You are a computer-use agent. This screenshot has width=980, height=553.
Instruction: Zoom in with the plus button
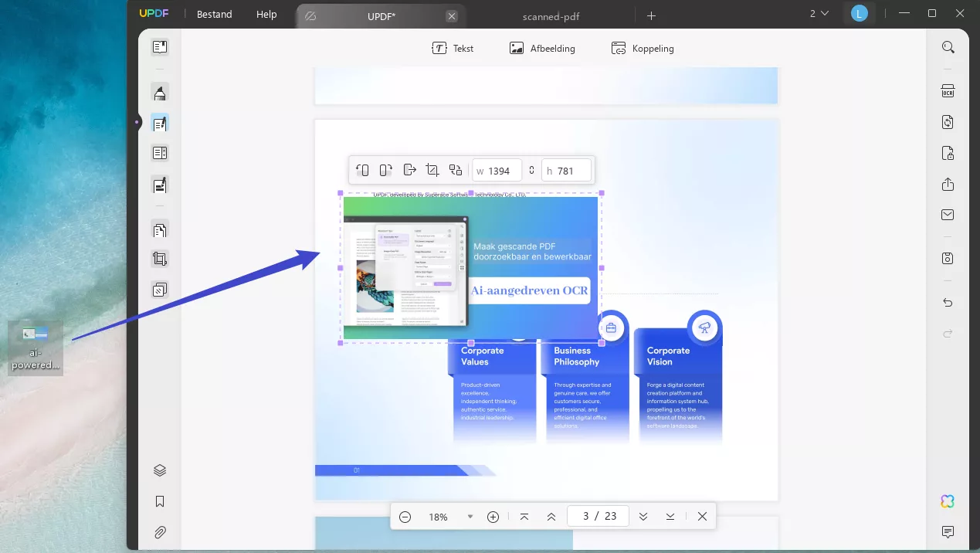[493, 517]
